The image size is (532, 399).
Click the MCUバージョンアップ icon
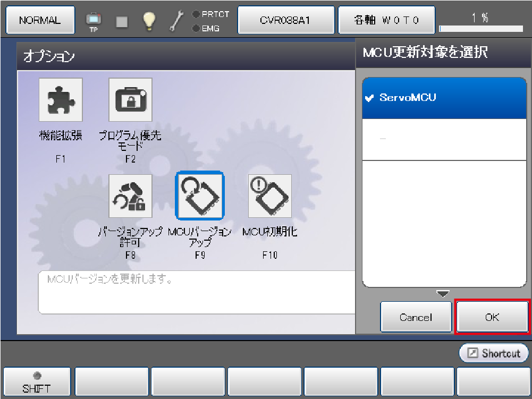[200, 196]
